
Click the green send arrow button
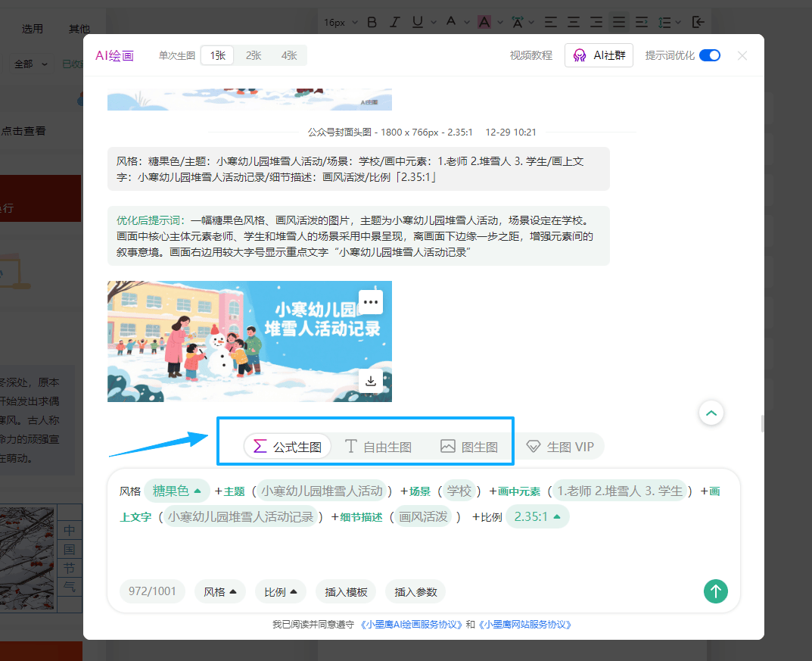715,591
